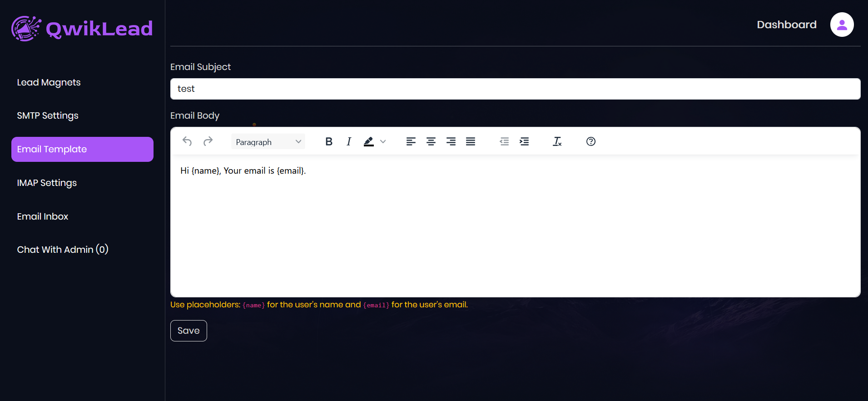Toggle Italic formatting
Viewport: 868px width, 401px height.
pyautogui.click(x=349, y=141)
